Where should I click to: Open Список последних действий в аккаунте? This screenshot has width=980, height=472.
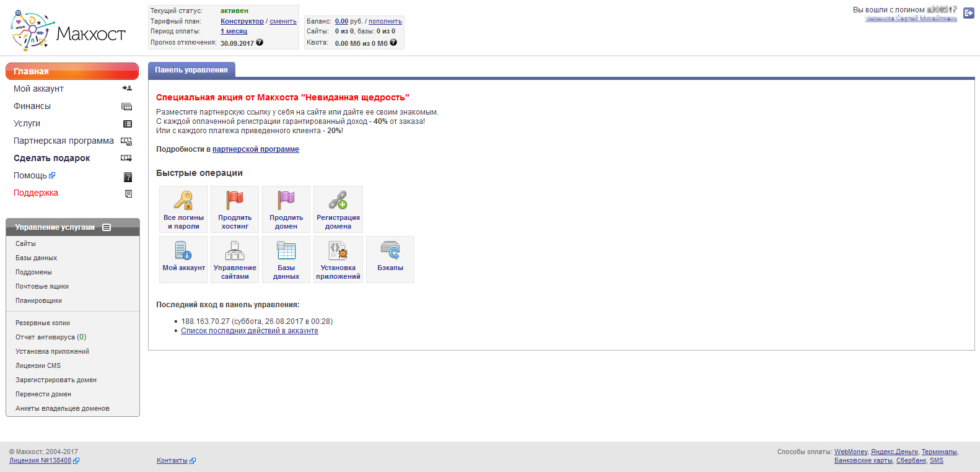250,331
